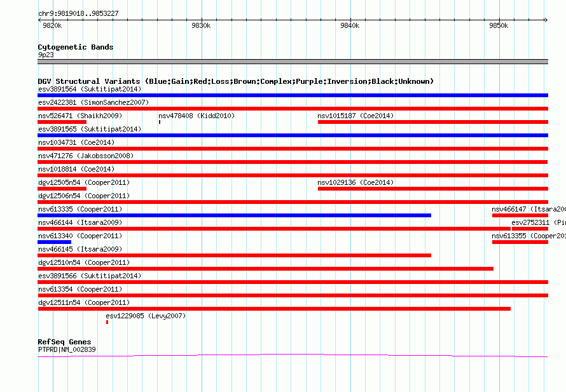The image size is (566, 392).
Task: Click the 9820k ruler position
Action: (x=52, y=25)
